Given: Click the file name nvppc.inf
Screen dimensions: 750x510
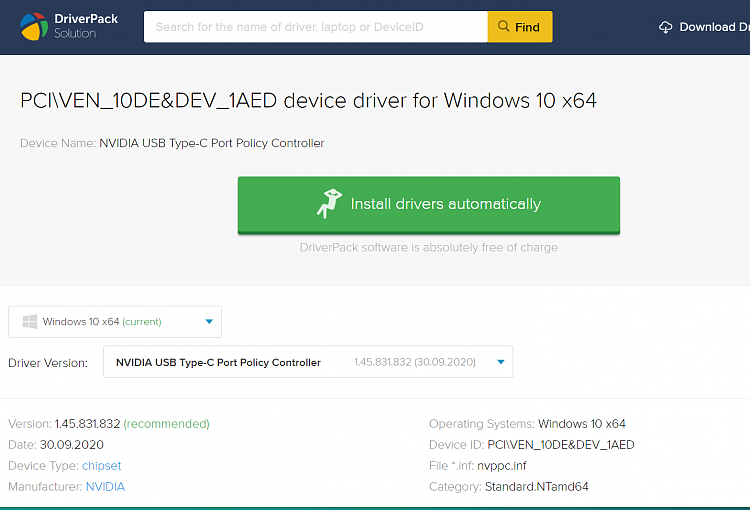Looking at the screenshot, I should 502,466.
